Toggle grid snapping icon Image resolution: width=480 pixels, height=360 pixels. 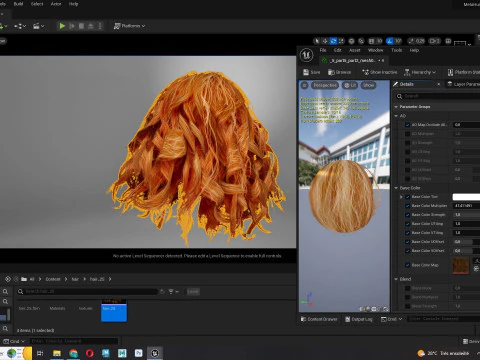tap(371, 41)
